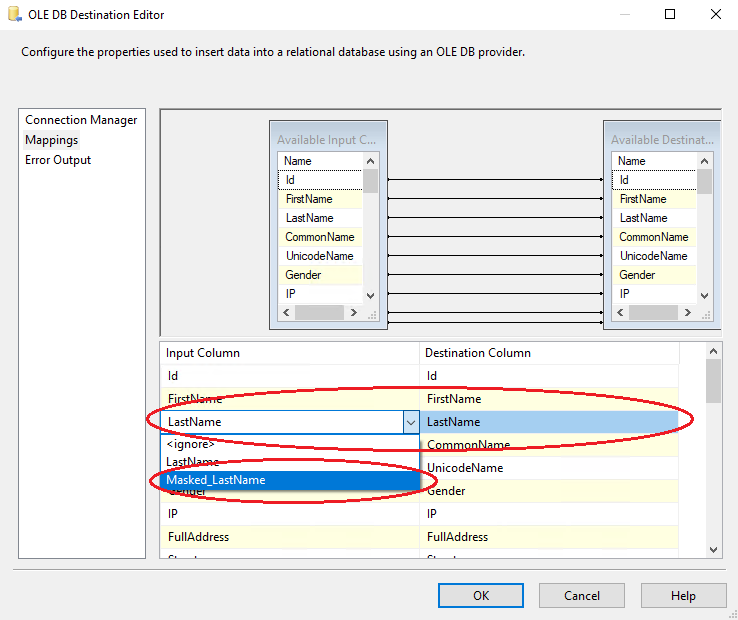Click the input columns scroll down arrow

371,295
